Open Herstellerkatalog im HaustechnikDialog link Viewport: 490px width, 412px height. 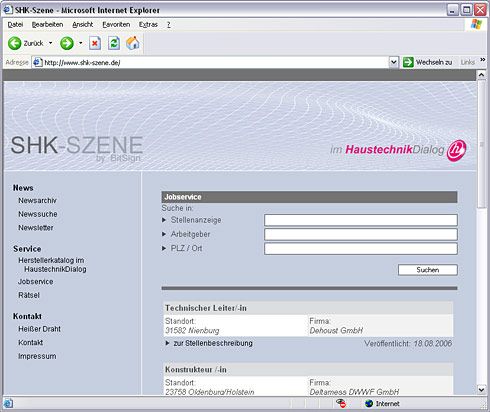[x=52, y=265]
